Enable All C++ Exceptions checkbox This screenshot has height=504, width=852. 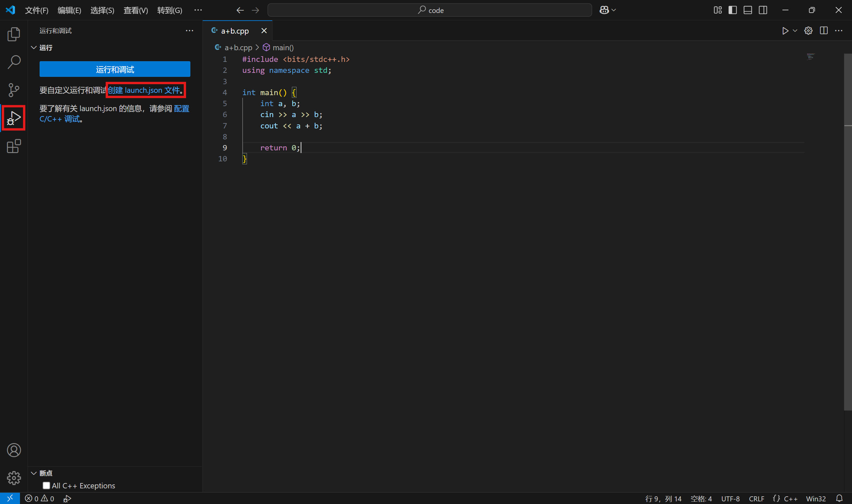pyautogui.click(x=47, y=485)
